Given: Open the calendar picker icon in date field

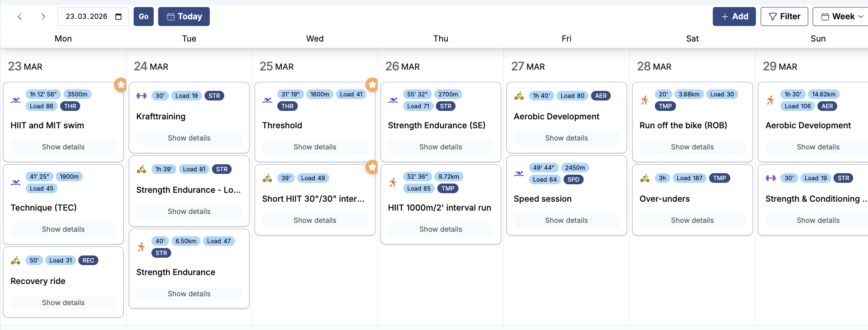Looking at the screenshot, I should coord(118,17).
